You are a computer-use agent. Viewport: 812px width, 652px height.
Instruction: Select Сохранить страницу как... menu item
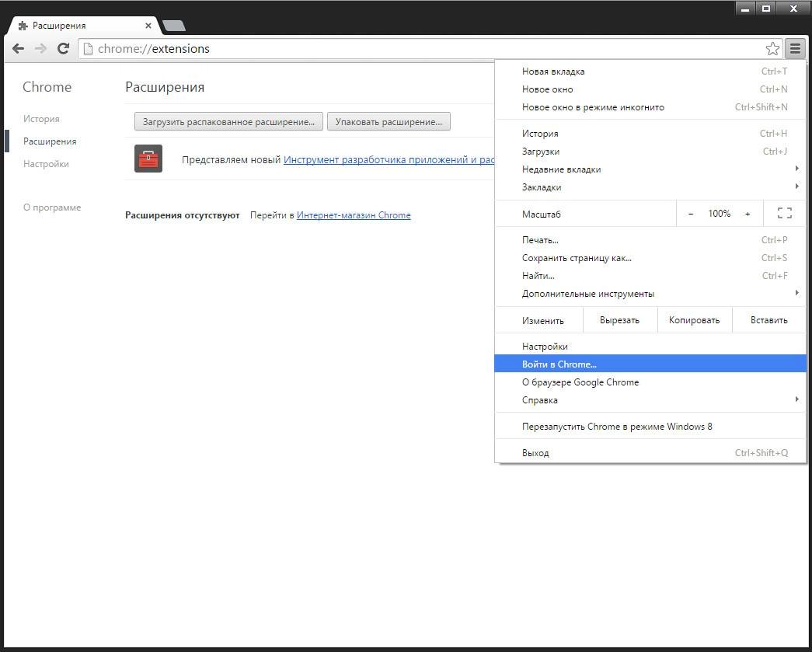(650, 258)
